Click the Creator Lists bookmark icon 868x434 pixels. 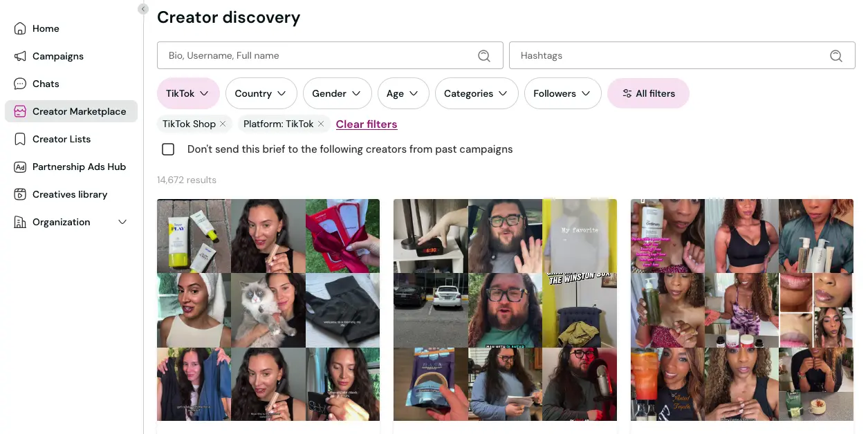[x=19, y=139]
